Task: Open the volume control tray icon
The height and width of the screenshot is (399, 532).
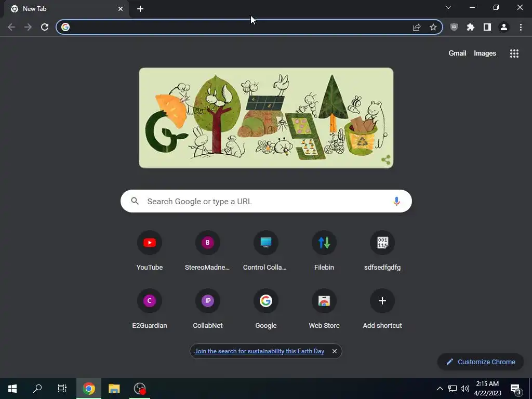Action: 465,389
